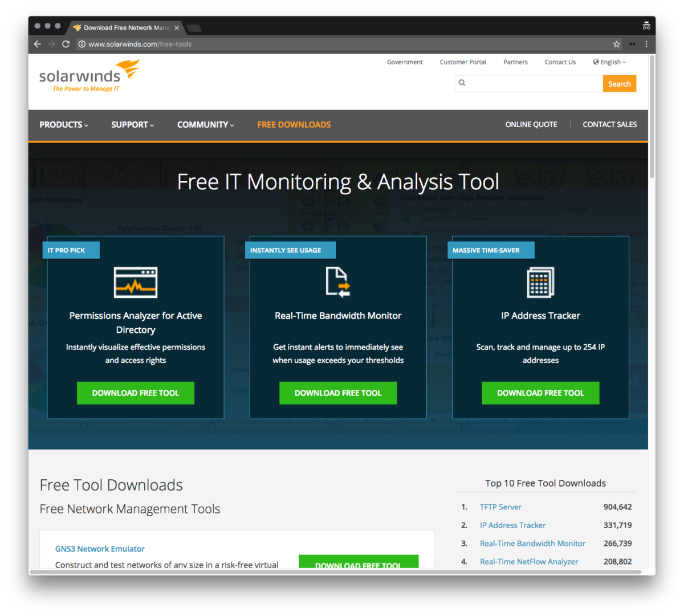
Task: Click the Permissions Analyzer monitor icon
Action: click(x=136, y=282)
